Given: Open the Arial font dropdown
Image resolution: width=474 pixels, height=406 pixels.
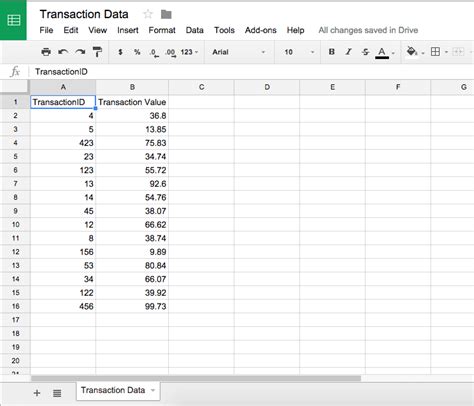Looking at the screenshot, I should 239,52.
